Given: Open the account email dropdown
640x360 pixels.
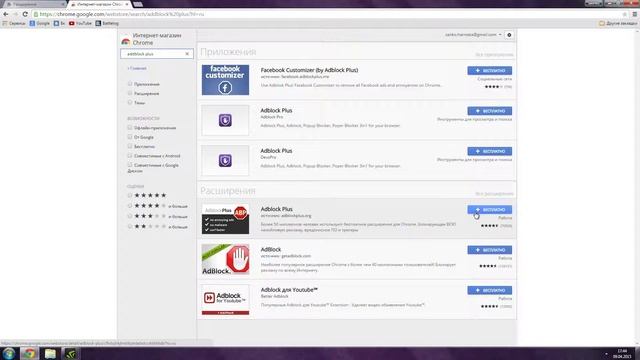Looking at the screenshot, I should coord(473,35).
